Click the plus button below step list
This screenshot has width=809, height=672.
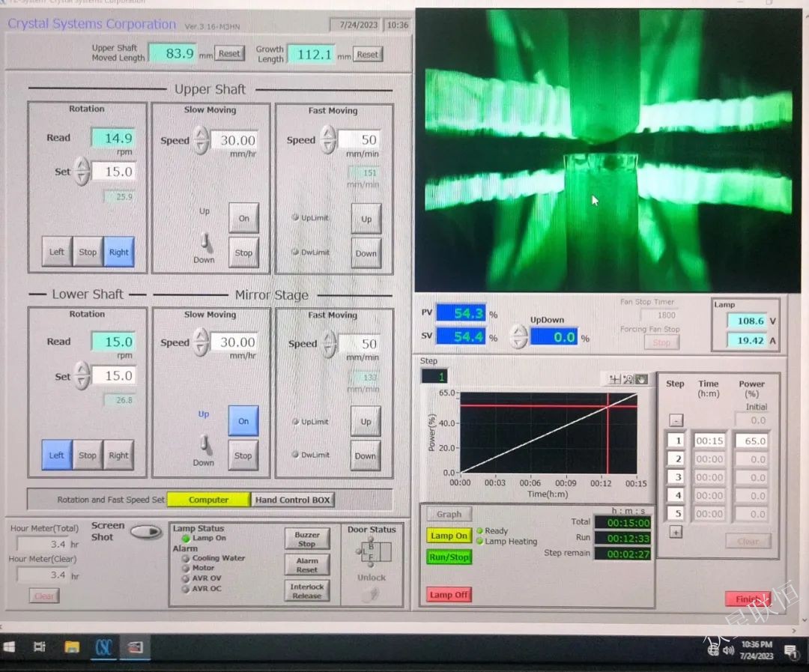point(676,532)
